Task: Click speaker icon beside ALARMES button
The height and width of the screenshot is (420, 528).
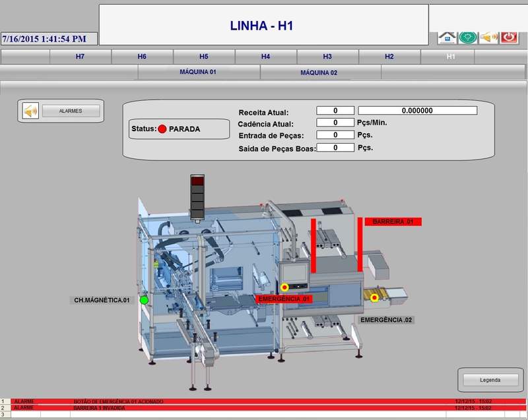Action: click(30, 111)
